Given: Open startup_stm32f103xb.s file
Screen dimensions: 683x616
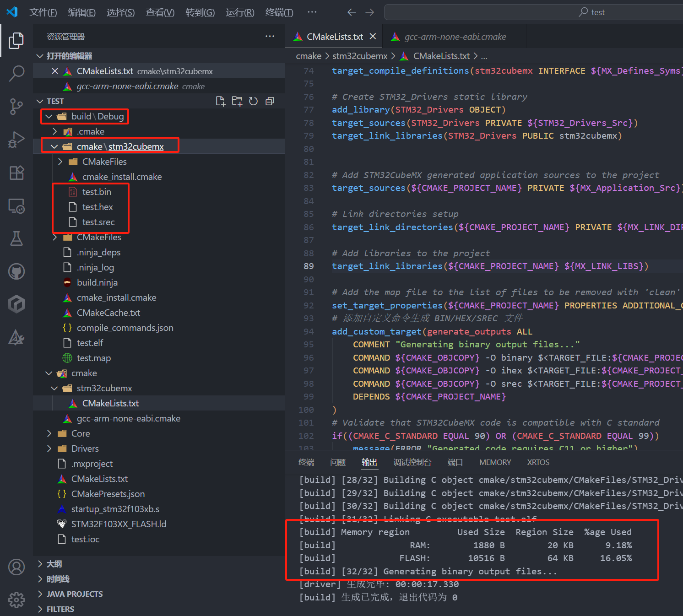Looking at the screenshot, I should [159, 509].
